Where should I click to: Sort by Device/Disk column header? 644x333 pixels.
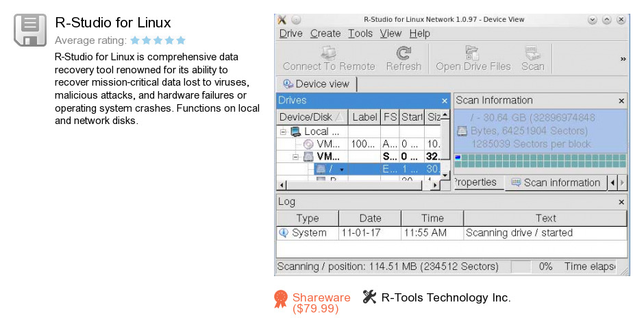point(312,117)
